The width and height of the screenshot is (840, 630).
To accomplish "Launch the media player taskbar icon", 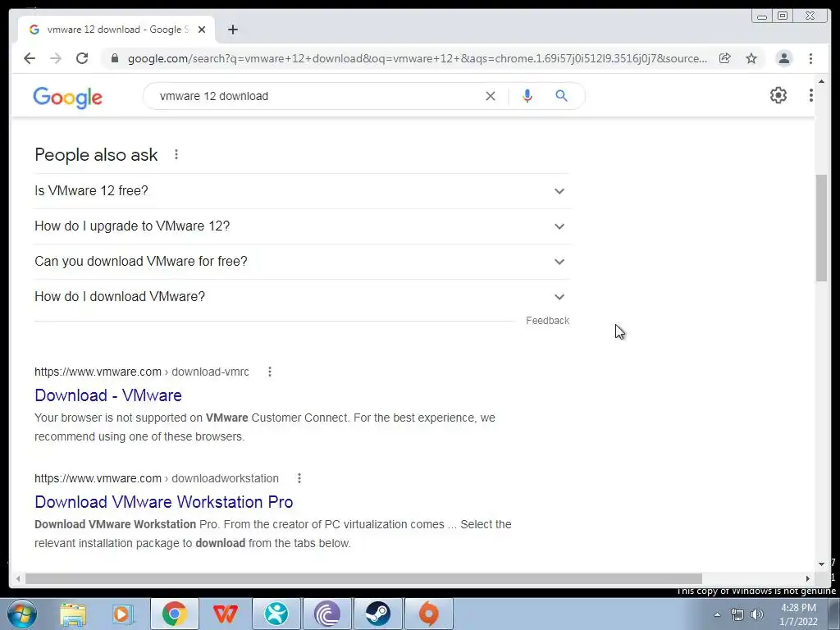I will 123,614.
